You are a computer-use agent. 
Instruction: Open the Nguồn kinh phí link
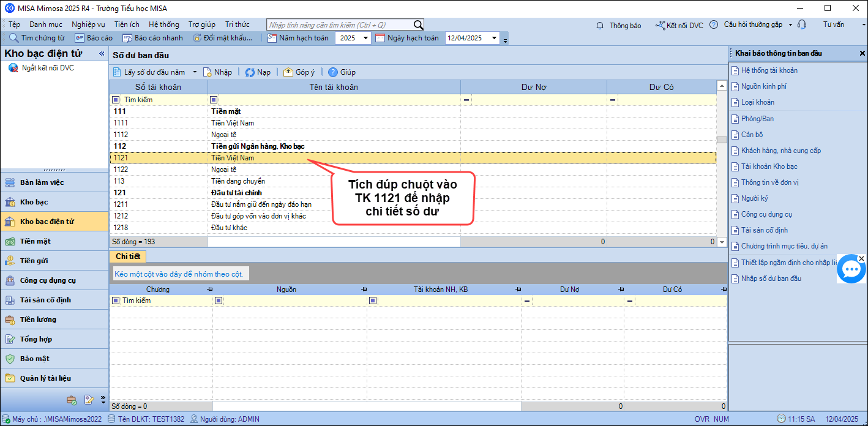click(x=764, y=86)
